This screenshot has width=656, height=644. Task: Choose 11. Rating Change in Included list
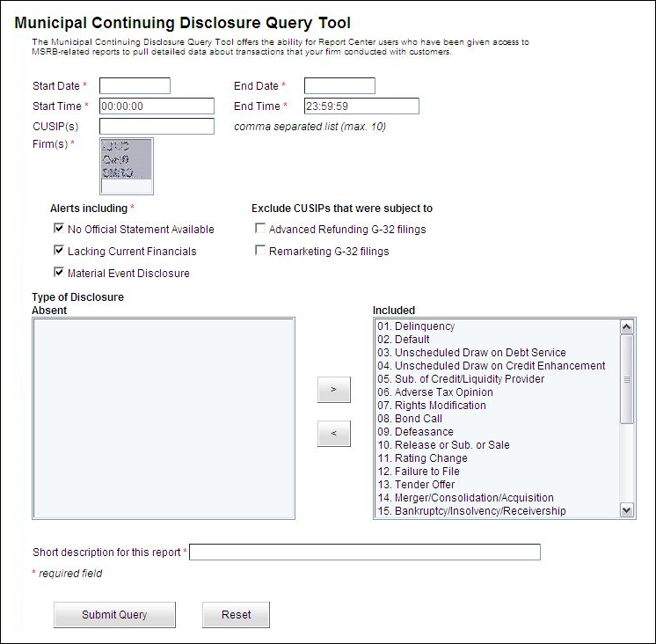[x=422, y=458]
